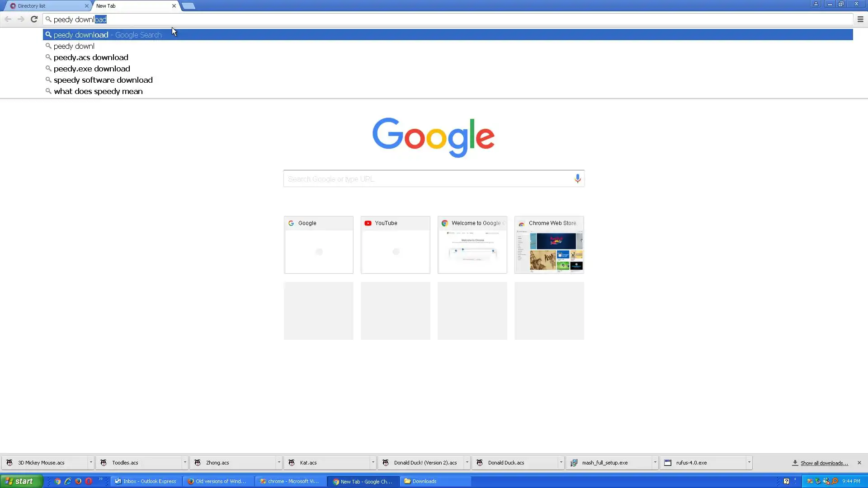868x488 pixels.
Task: Open the Chrome Web Store thumbnail
Action: (549, 245)
